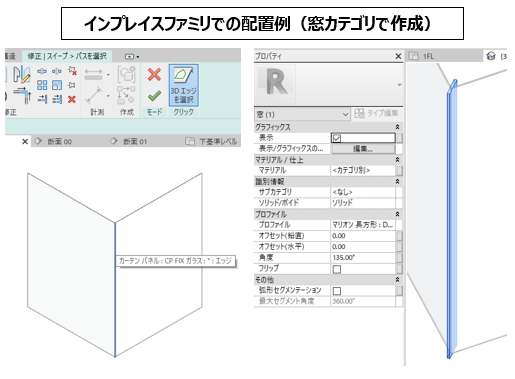The width and height of the screenshot is (515, 379).
Task: Click the 最大セグメント角度 value 360.00°
Action: [x=363, y=301]
